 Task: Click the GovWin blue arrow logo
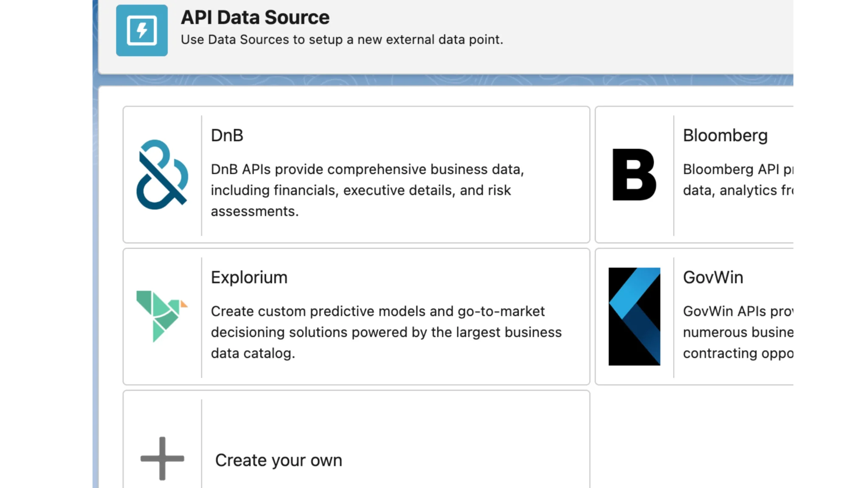pyautogui.click(x=634, y=316)
